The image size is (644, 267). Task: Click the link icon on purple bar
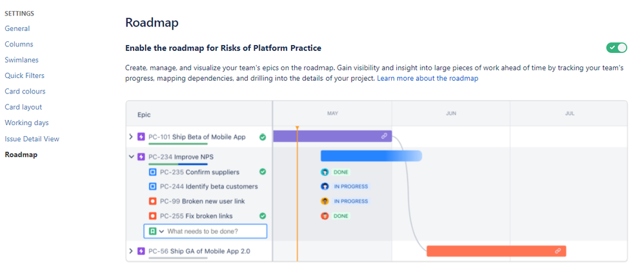pos(384,136)
